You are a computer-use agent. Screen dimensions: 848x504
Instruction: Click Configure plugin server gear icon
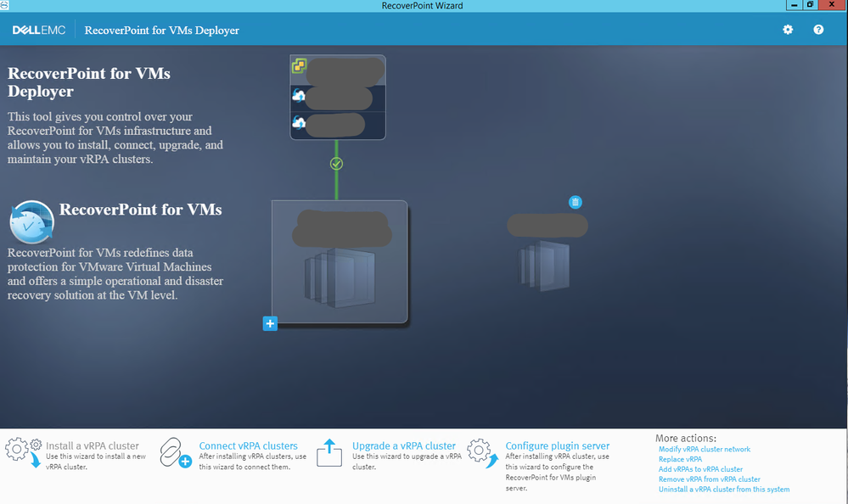coord(482,452)
